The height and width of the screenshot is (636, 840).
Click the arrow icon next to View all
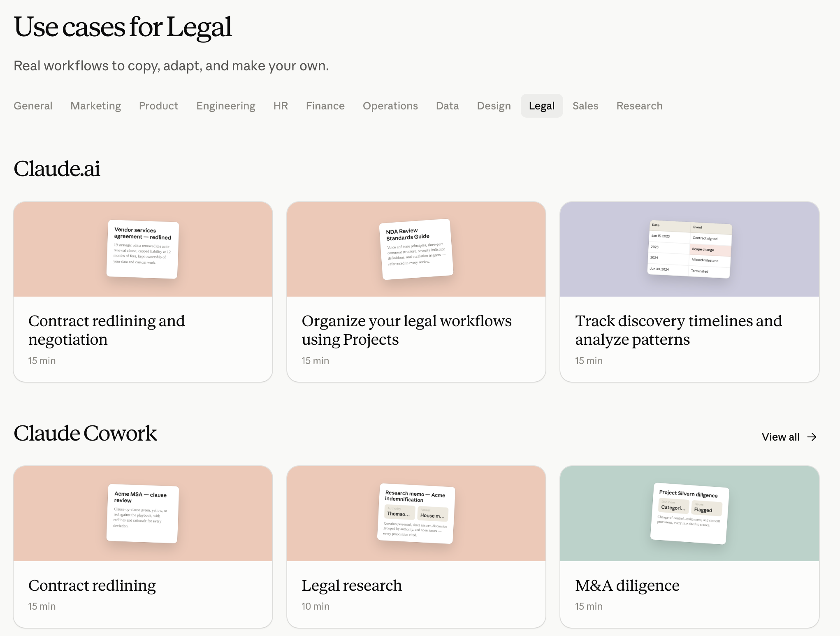[812, 437]
